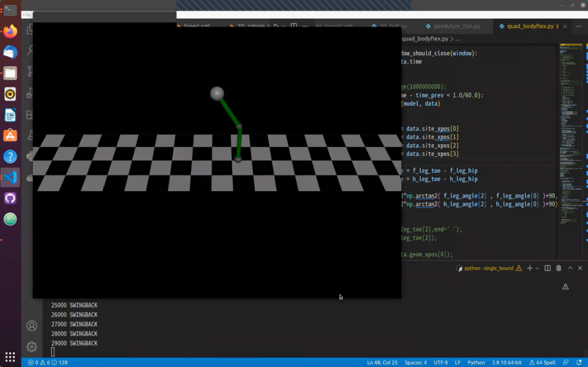Open the Manage gear icon

[x=32, y=346]
